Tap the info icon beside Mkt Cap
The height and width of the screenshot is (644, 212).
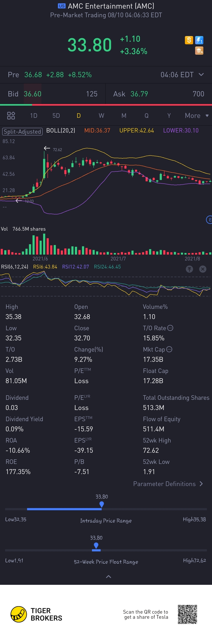click(169, 349)
